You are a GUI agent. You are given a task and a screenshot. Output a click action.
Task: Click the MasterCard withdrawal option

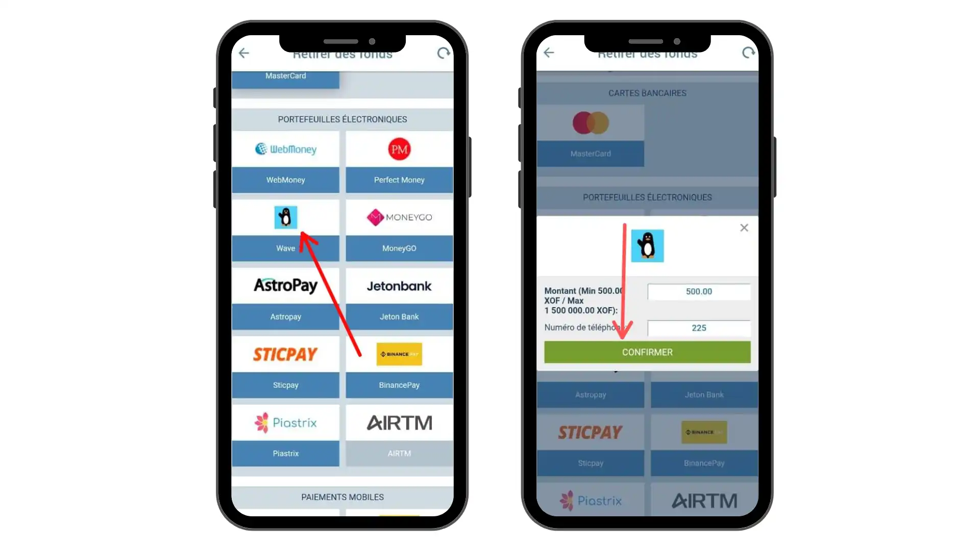285,74
